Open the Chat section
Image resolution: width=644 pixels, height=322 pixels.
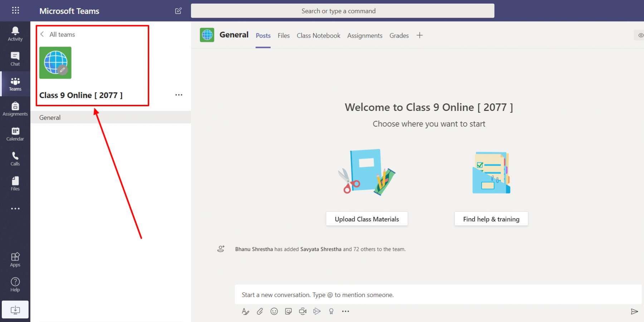(15, 59)
